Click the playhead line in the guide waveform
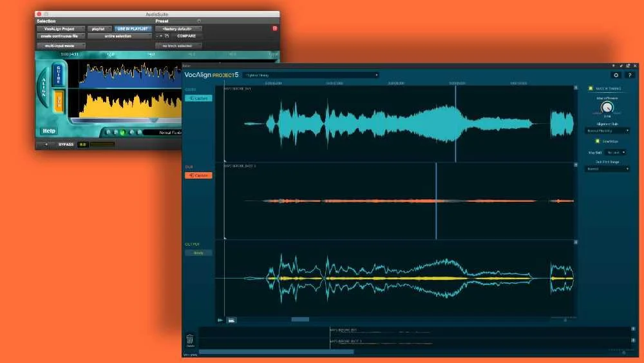Viewport: 644px width, 363px height. (x=455, y=123)
